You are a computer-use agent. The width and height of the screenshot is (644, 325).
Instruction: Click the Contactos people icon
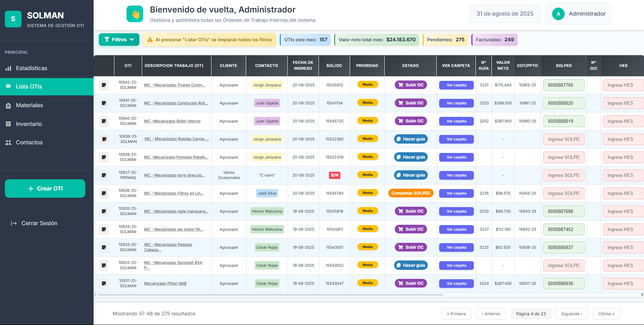(8, 143)
